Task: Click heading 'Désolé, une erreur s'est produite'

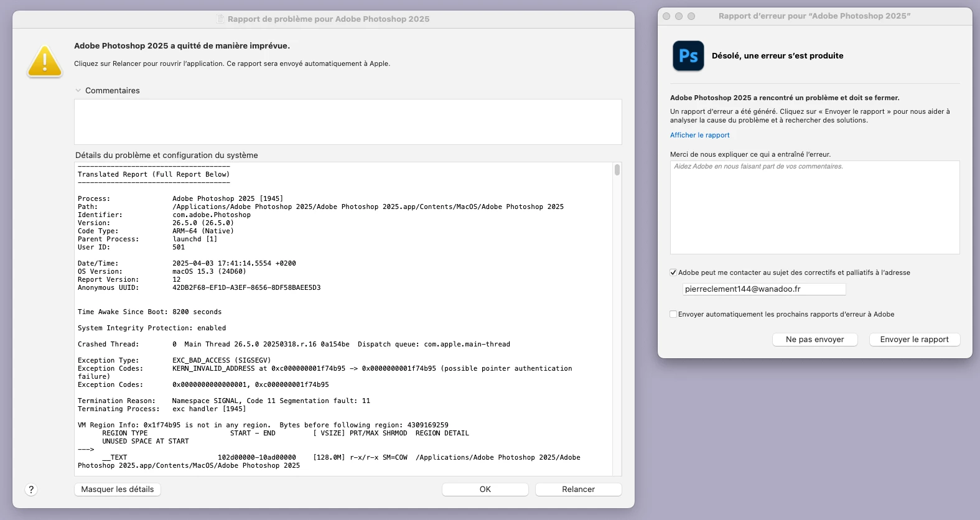Action: [778, 56]
